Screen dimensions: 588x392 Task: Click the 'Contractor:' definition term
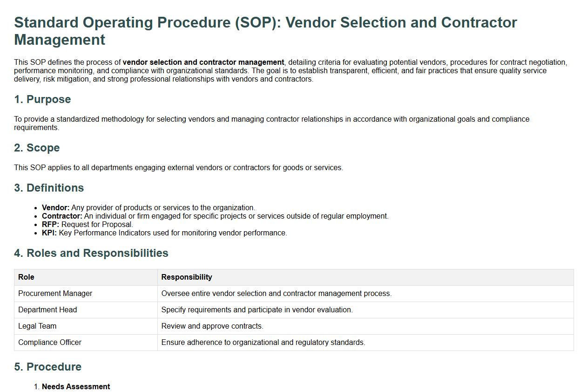tap(62, 216)
